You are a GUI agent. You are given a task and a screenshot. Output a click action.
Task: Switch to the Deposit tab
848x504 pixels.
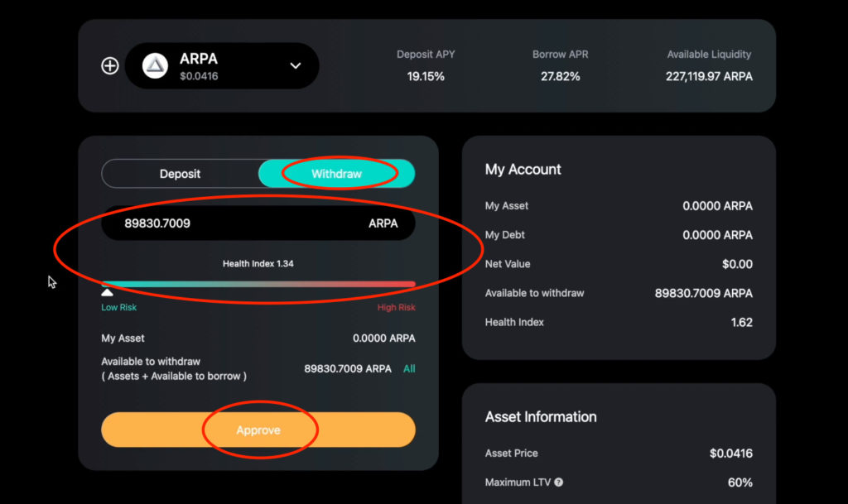pyautogui.click(x=180, y=174)
